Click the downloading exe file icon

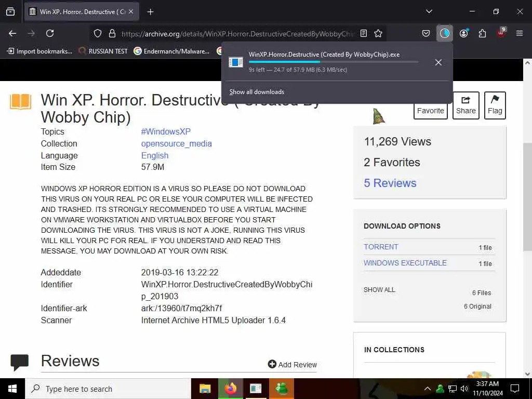point(236,62)
